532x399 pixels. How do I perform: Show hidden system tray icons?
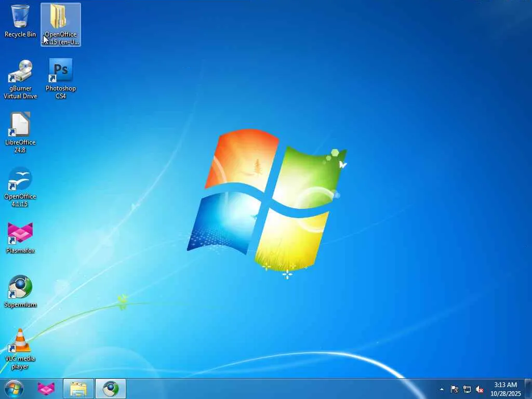442,389
